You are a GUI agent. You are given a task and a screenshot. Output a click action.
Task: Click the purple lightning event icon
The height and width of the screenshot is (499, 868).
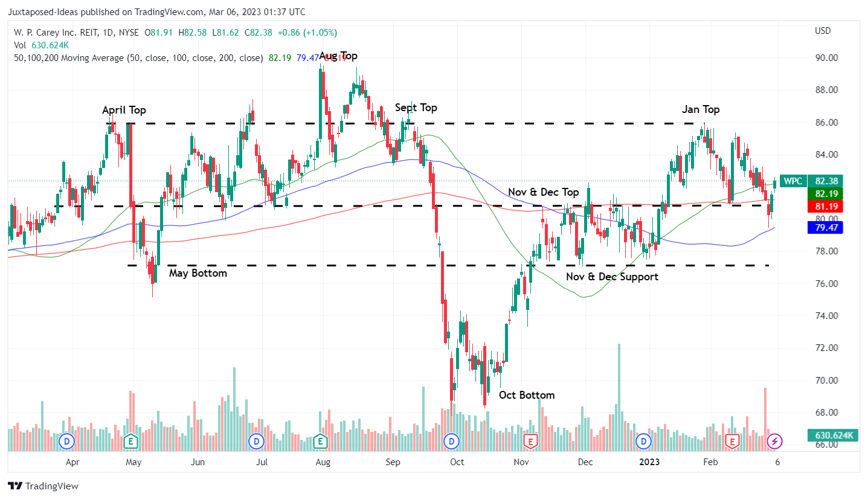point(775,442)
